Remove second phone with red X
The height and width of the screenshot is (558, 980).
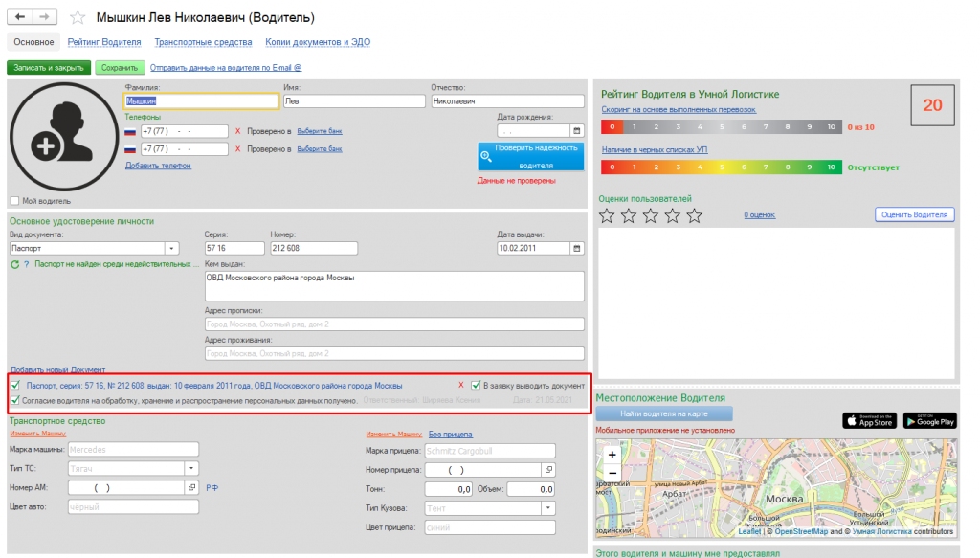pos(237,148)
